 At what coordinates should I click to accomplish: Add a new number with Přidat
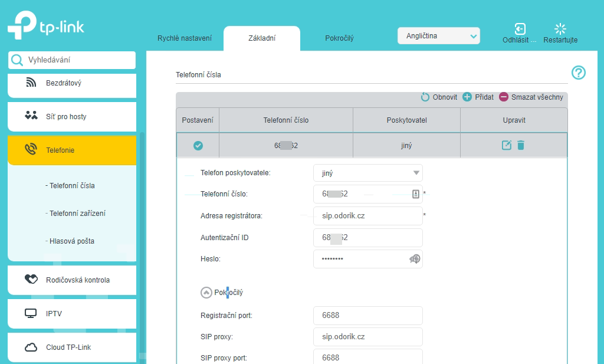pyautogui.click(x=478, y=97)
